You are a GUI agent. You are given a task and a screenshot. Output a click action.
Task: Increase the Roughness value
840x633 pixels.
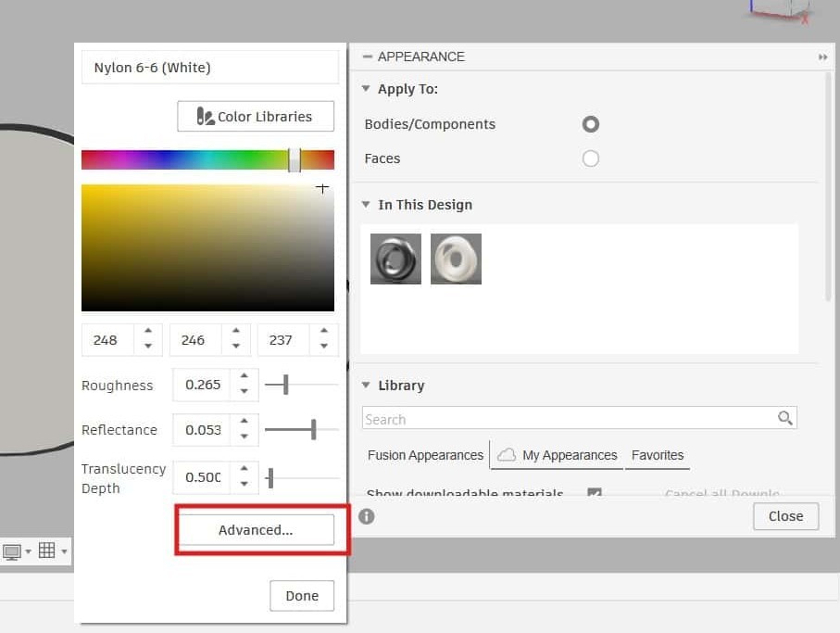[244, 376]
